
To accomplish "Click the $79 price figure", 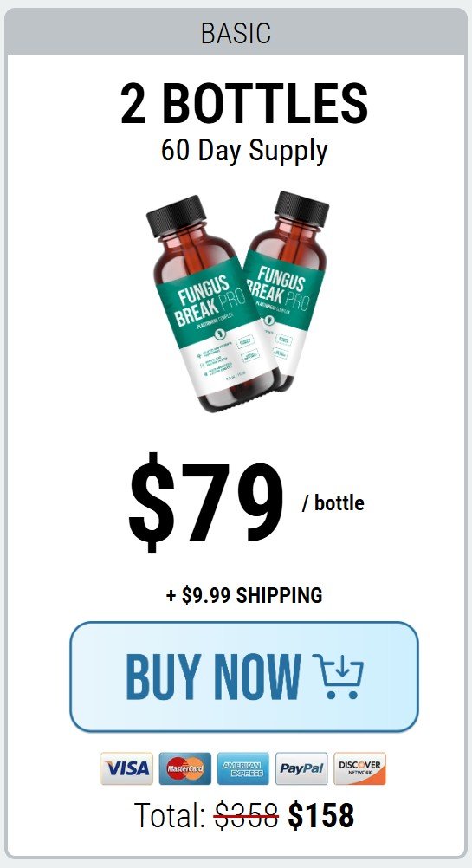I will [x=206, y=502].
